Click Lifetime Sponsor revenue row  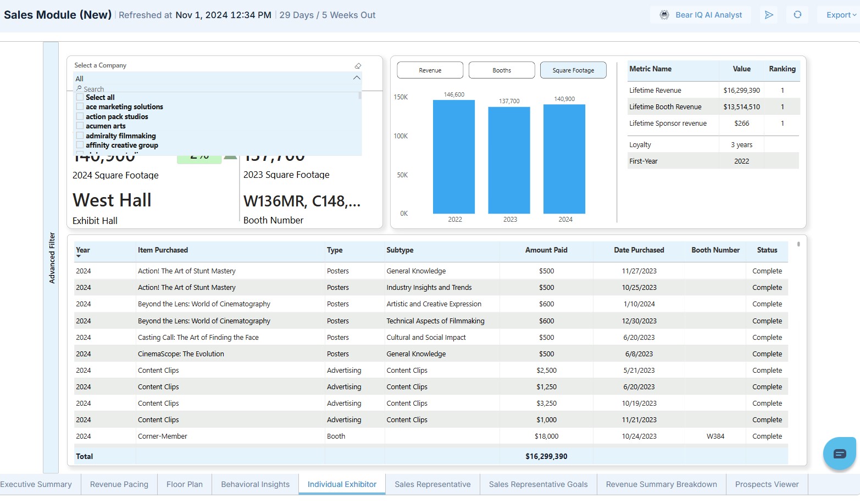(713, 124)
